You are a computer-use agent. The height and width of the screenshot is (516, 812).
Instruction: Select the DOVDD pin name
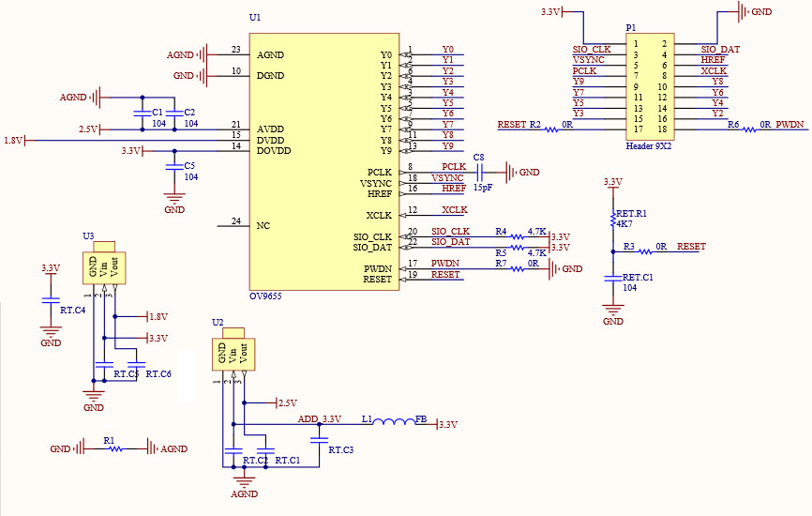pyautogui.click(x=274, y=151)
